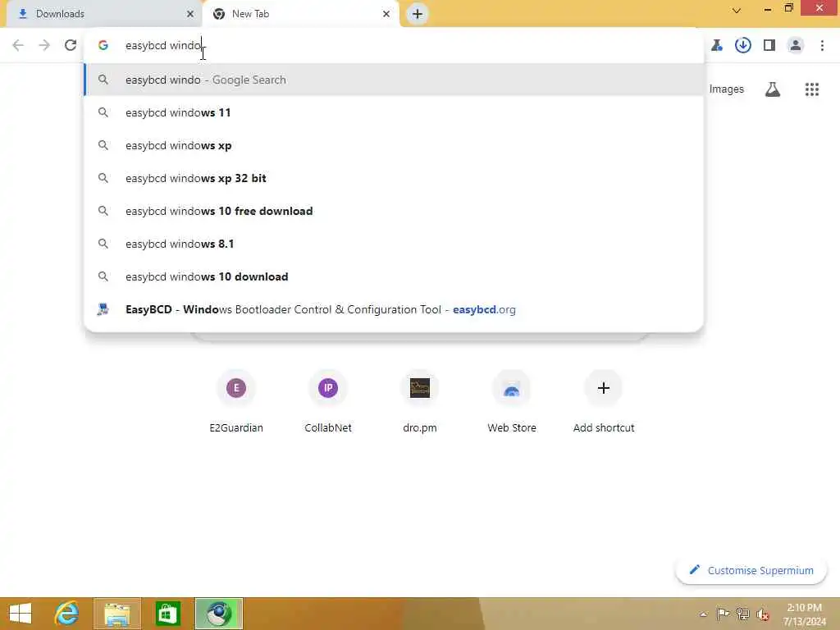This screenshot has width=840, height=630.
Task: Open the E2Guardian shortcut
Action: click(236, 400)
